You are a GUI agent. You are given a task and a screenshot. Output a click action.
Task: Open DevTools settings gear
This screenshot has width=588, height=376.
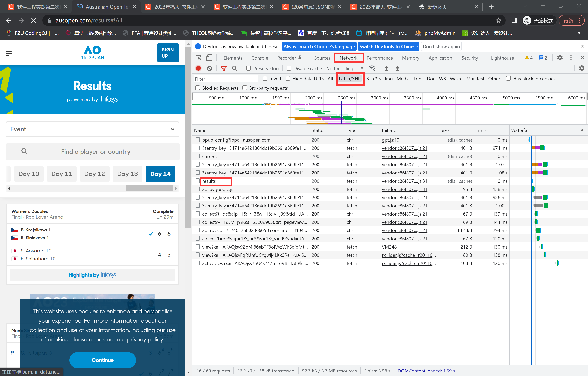(560, 58)
